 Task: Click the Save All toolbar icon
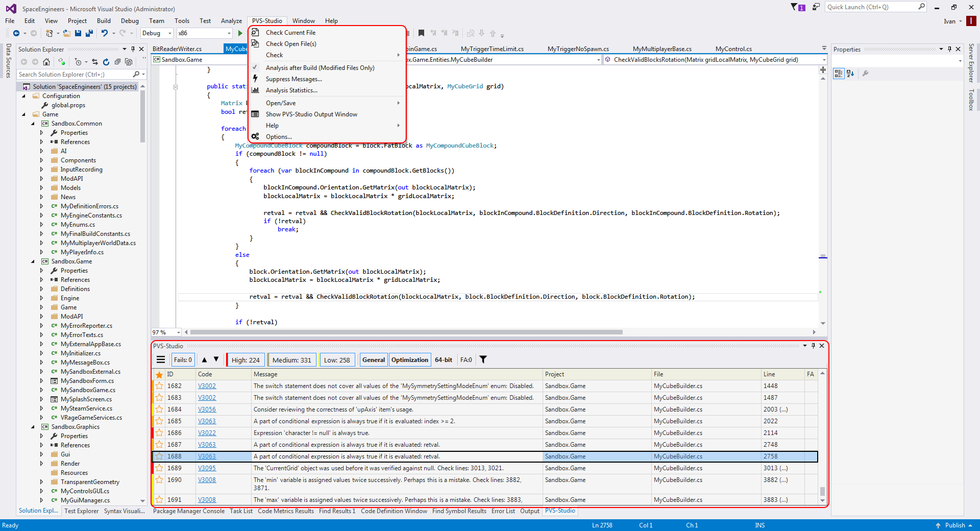[89, 33]
